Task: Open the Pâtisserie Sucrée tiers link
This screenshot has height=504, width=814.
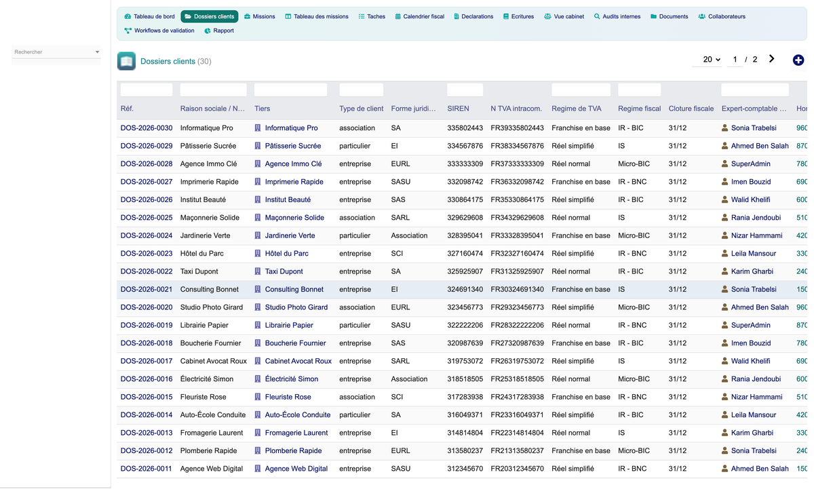Action: (293, 146)
